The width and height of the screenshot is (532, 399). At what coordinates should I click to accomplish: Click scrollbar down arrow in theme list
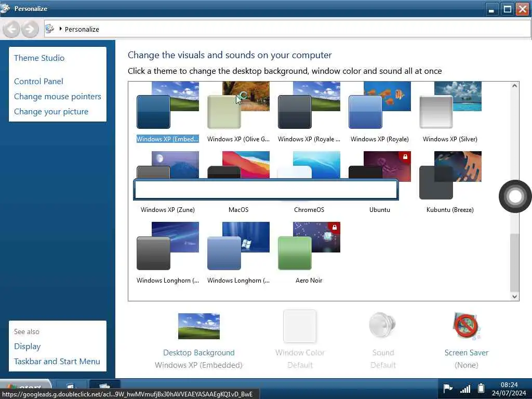tap(514, 297)
